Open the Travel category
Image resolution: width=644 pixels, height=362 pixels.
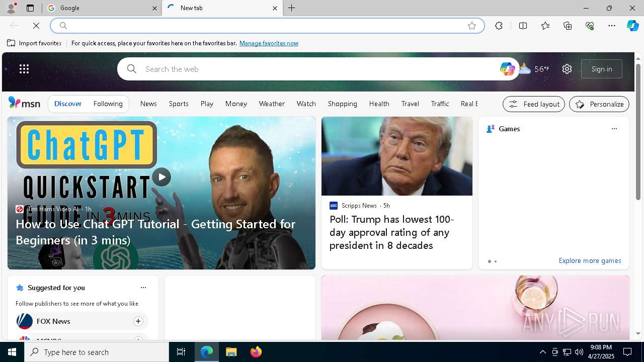click(410, 104)
